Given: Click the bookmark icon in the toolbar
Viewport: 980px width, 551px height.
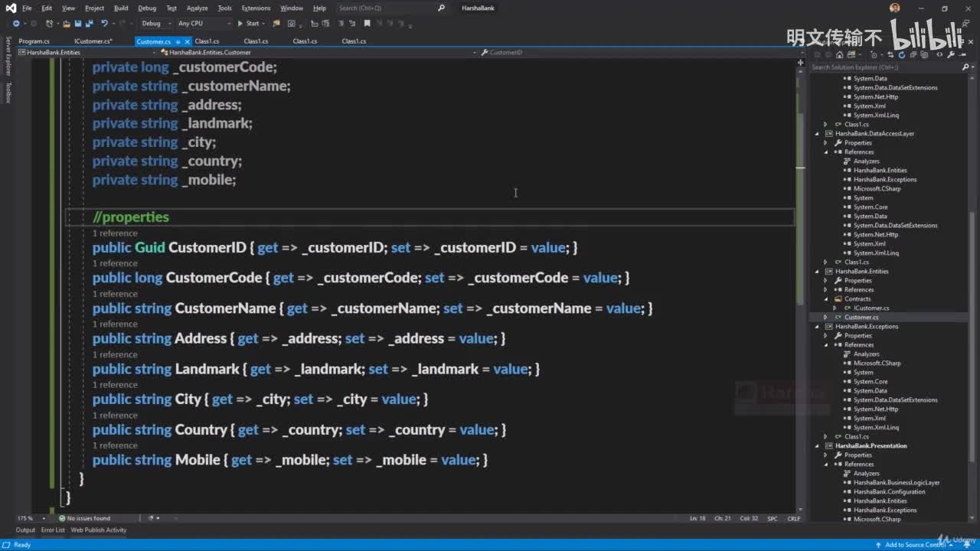Looking at the screenshot, I should (367, 24).
